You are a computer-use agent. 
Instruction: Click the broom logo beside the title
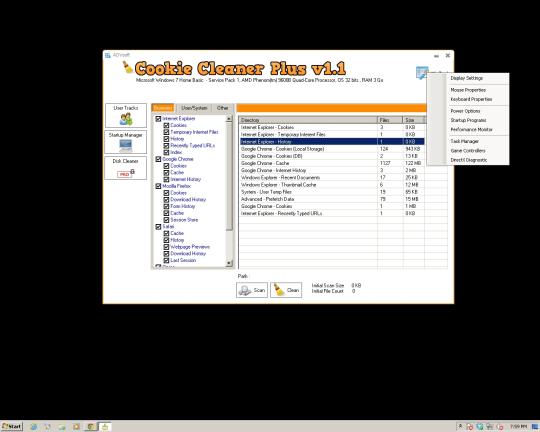tap(128, 67)
